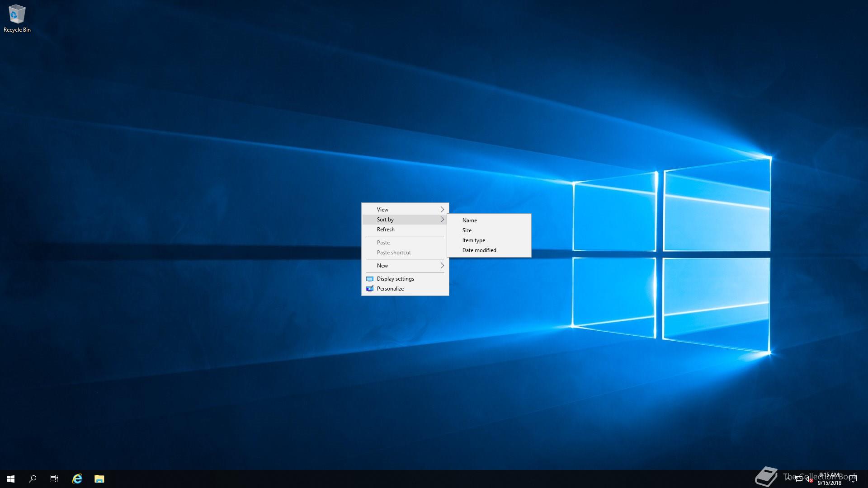Select the Recycle Bin desktop icon
This screenshot has height=488, width=868.
click(x=17, y=19)
